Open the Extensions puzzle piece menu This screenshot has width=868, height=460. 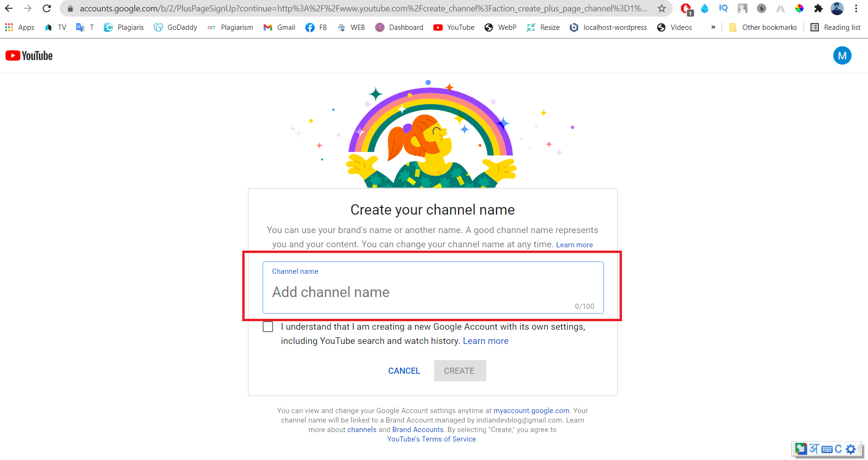819,8
